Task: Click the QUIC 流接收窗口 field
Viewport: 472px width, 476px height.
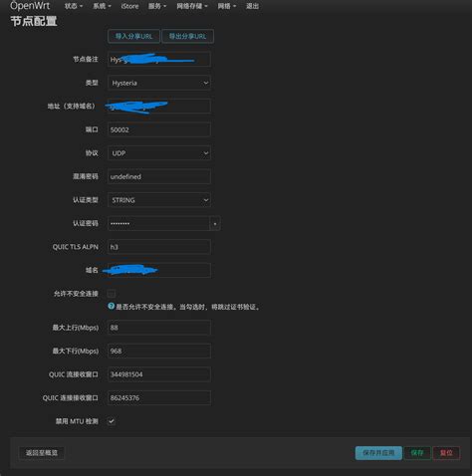Action: coord(159,374)
